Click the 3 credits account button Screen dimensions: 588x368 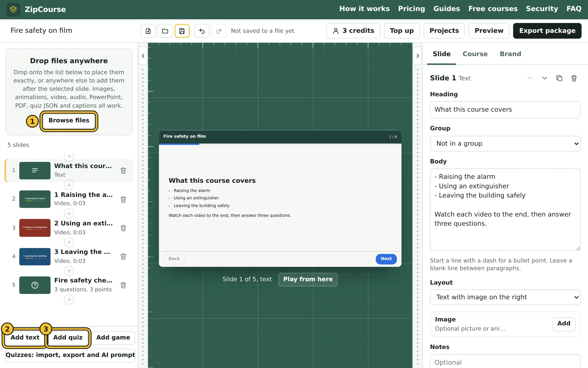353,31
